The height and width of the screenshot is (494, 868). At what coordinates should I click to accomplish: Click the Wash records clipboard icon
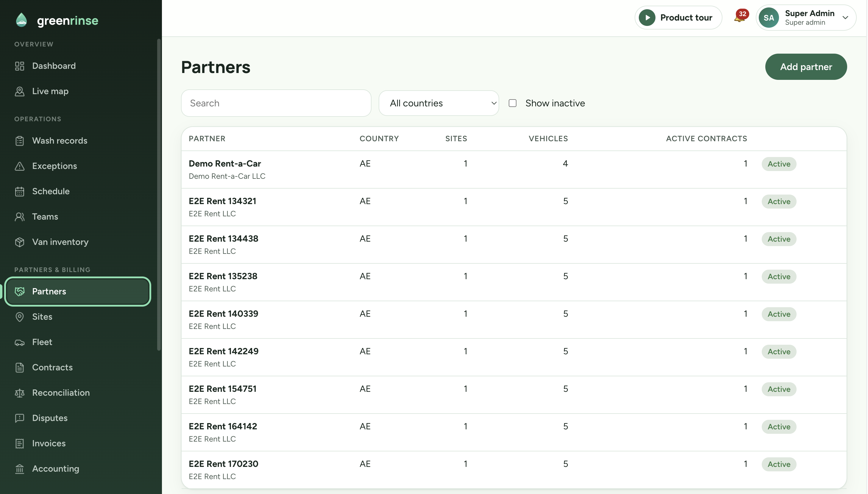[x=20, y=140]
